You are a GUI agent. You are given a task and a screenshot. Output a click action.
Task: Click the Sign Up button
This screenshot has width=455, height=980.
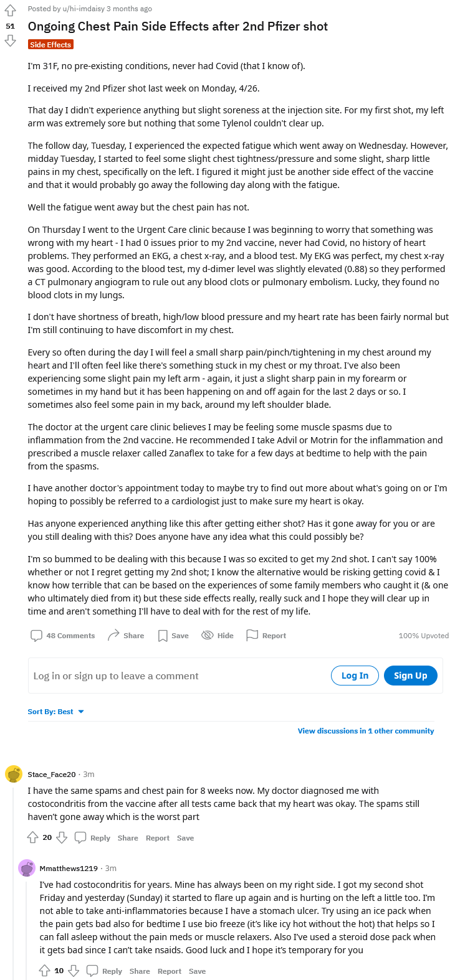(410, 676)
